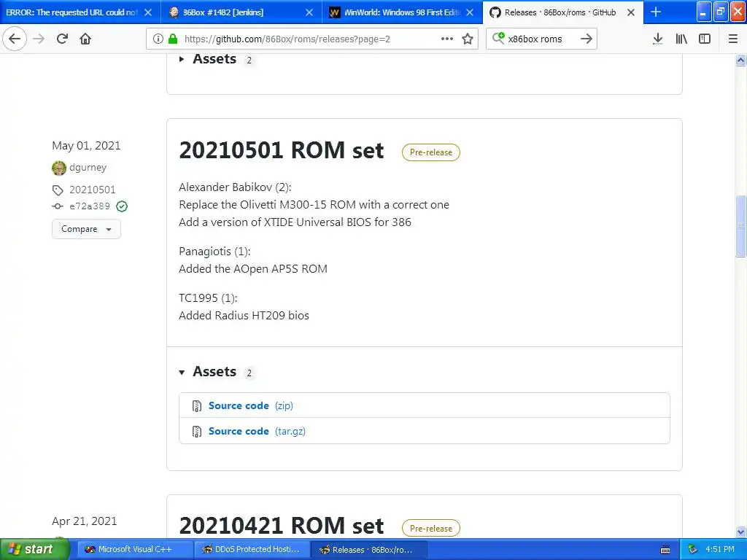Open the 20210421 ROM set release title
Viewport: 747px width, 560px height.
[281, 526]
